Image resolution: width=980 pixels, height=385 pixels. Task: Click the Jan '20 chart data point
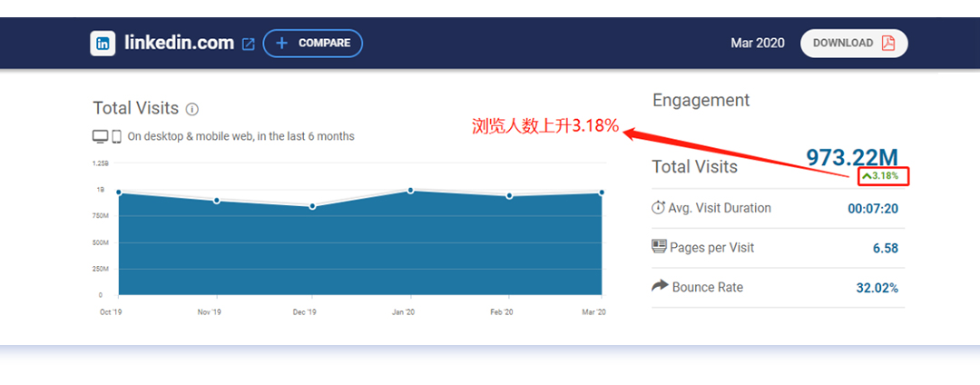[x=411, y=190]
